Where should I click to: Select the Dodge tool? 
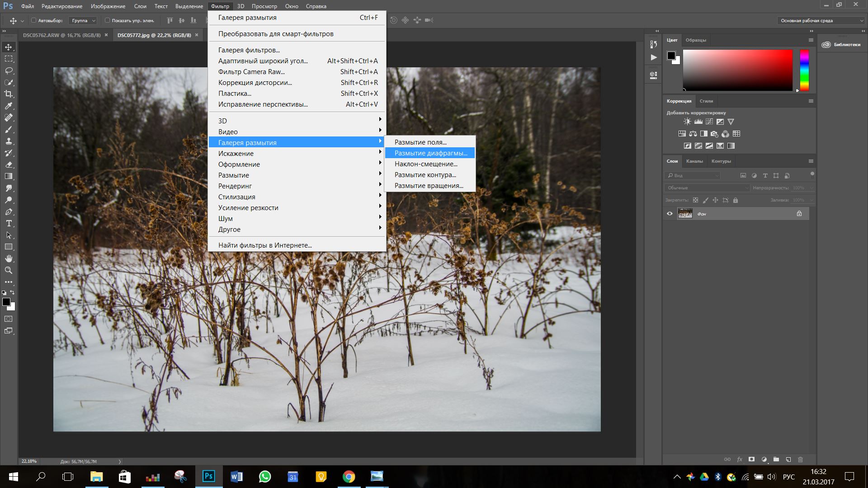pyautogui.click(x=9, y=200)
